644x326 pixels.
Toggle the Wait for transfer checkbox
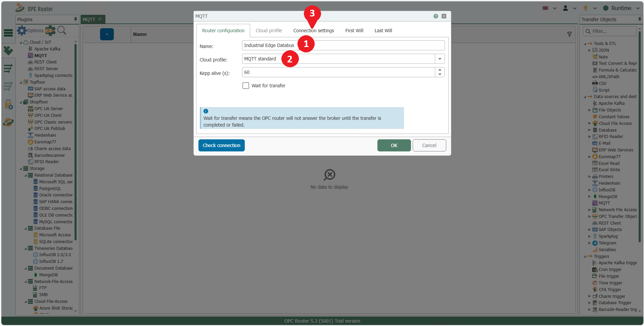point(246,86)
